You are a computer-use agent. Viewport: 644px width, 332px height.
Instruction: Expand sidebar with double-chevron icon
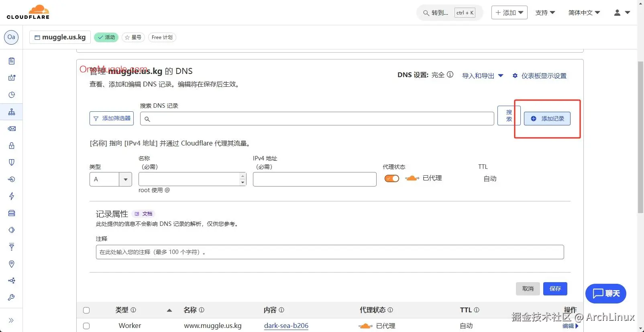11,320
